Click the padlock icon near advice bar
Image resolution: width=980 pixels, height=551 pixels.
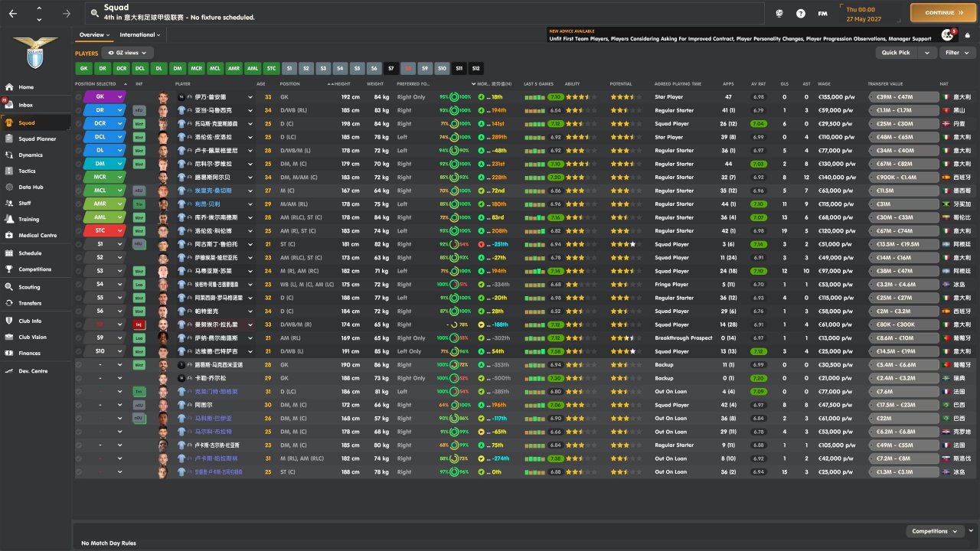coord(968,35)
